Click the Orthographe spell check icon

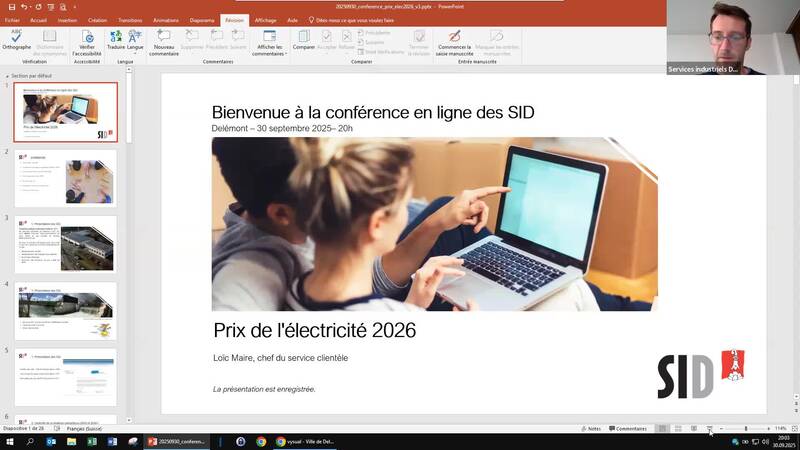16,38
